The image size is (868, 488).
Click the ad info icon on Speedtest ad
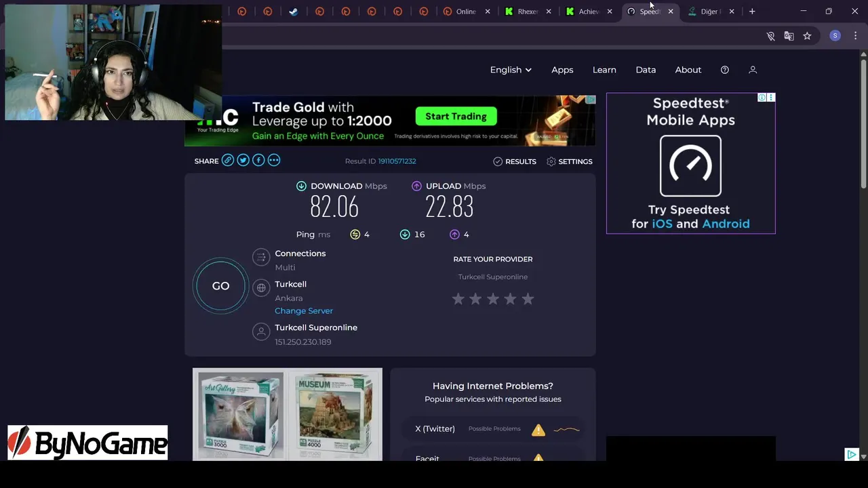(x=762, y=98)
